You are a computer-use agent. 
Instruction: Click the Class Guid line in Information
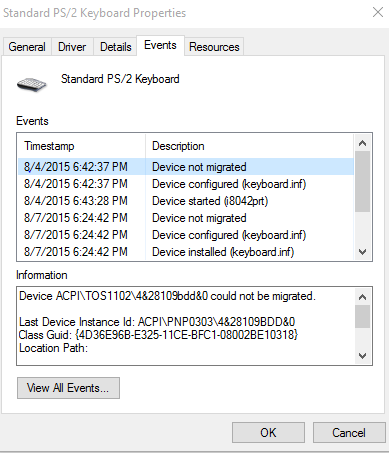158,335
